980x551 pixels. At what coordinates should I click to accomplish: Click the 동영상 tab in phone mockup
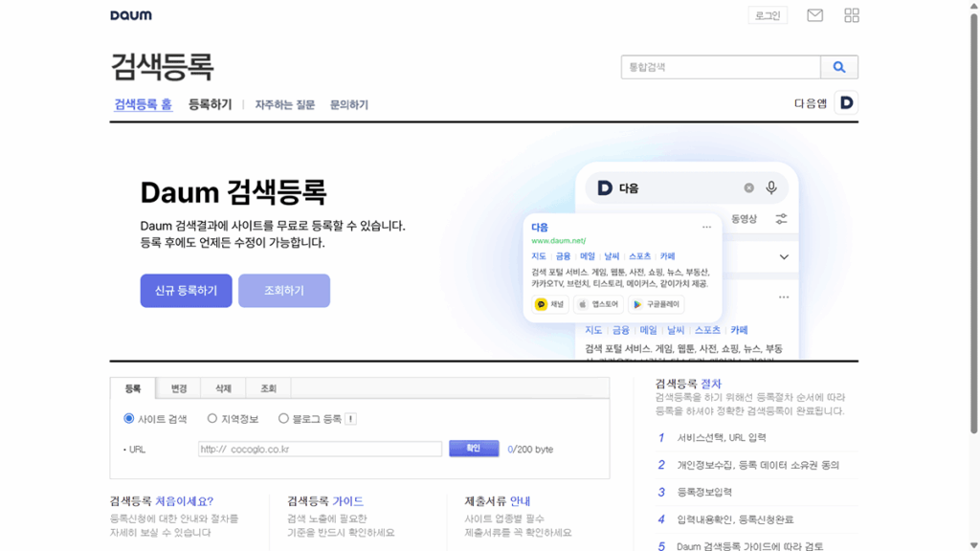744,219
